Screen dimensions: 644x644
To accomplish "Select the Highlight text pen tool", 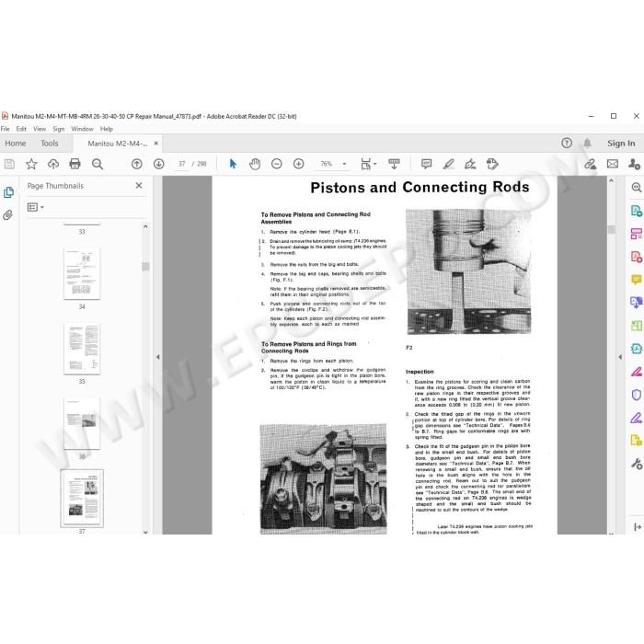I will (449, 164).
